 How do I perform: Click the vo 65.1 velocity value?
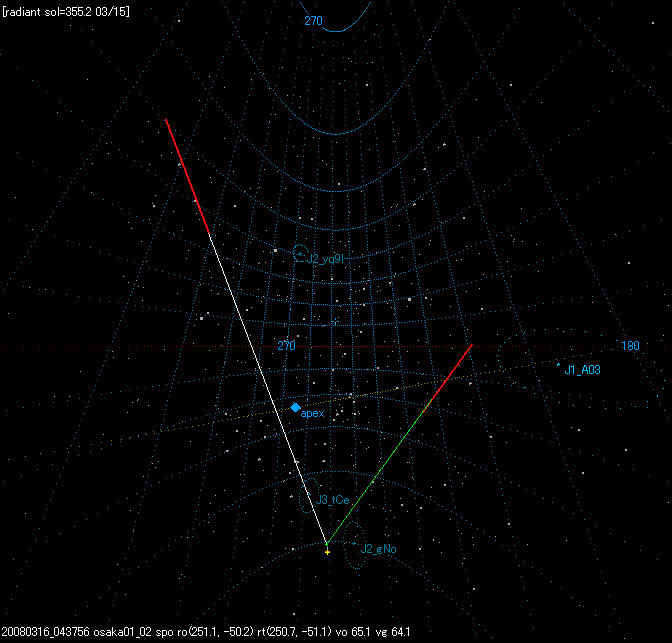[x=353, y=632]
